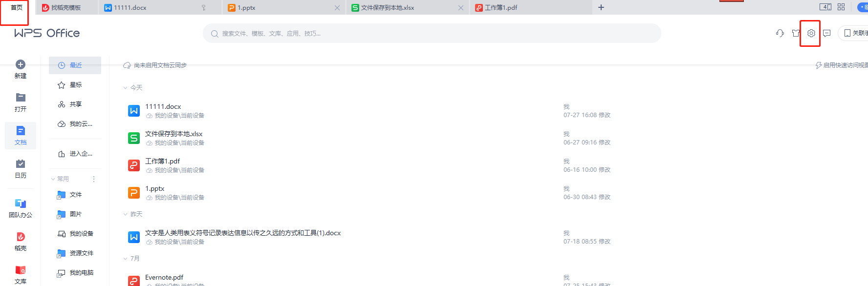Collapse the 昨天 file group
This screenshot has width=868, height=286.
125,214
